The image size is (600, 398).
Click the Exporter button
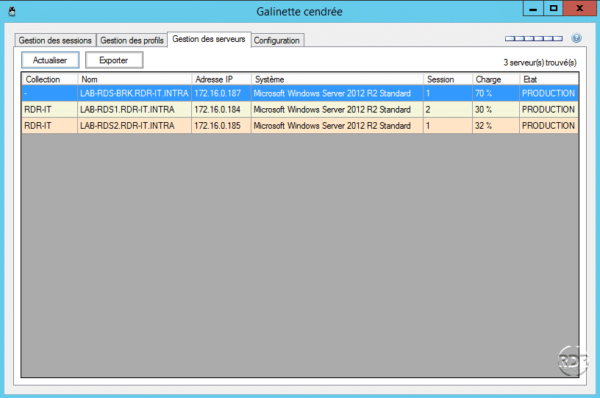[114, 60]
